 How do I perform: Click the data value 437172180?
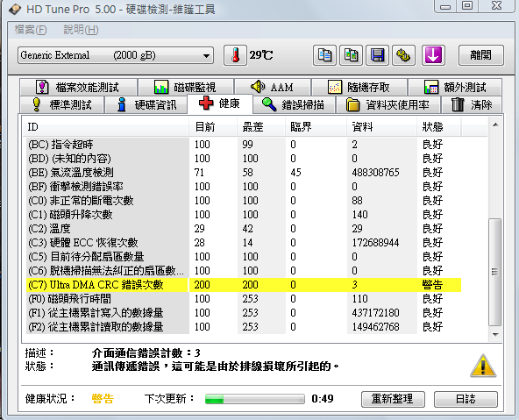(376, 313)
